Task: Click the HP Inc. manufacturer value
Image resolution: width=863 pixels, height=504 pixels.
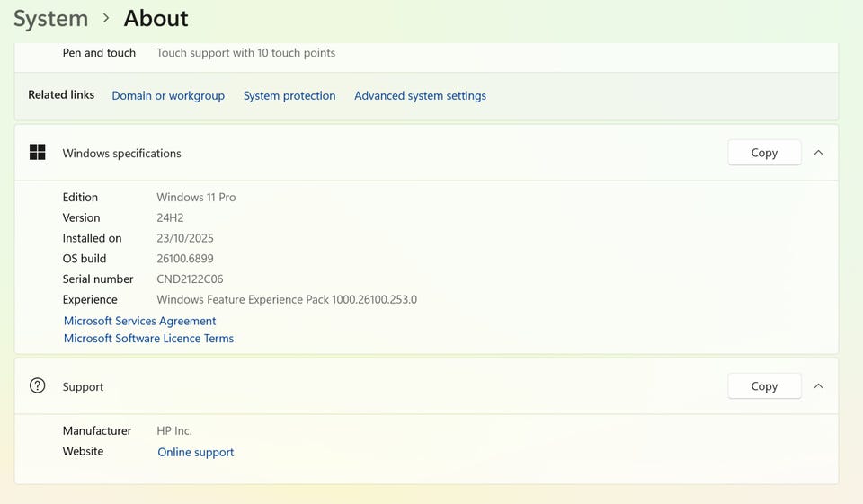Action: click(174, 431)
